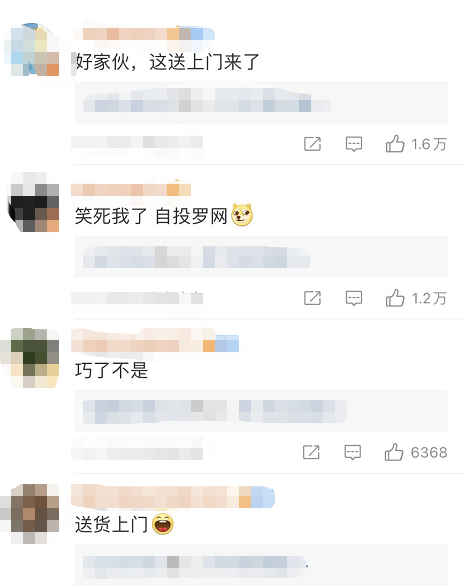
Task: Open replies for the 自投罗网 comment
Action: pyautogui.click(x=353, y=298)
